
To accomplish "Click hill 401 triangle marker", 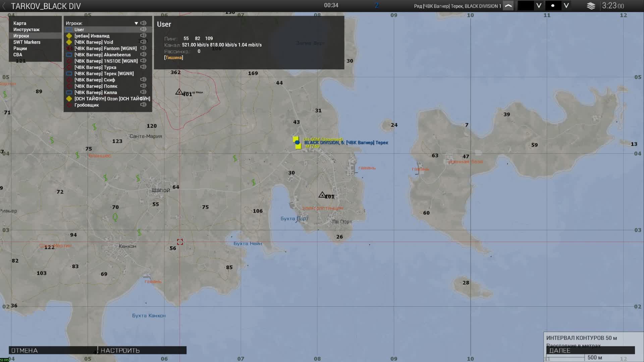I will pyautogui.click(x=179, y=92).
